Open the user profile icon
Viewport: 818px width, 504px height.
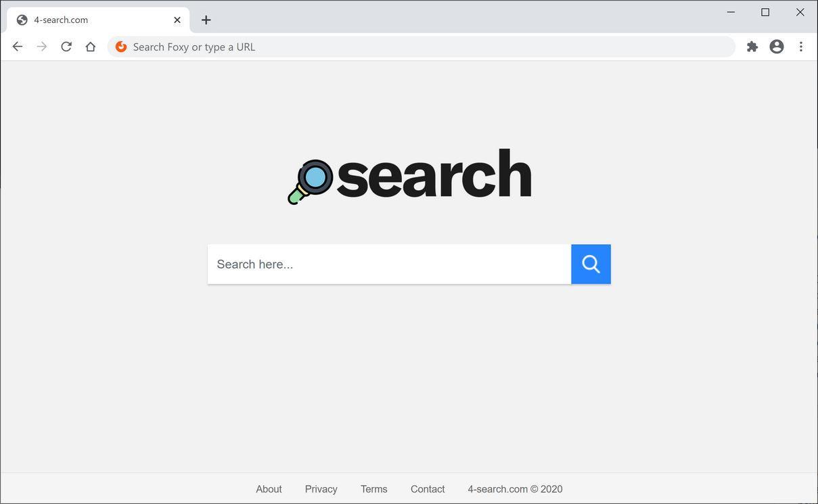pos(777,47)
